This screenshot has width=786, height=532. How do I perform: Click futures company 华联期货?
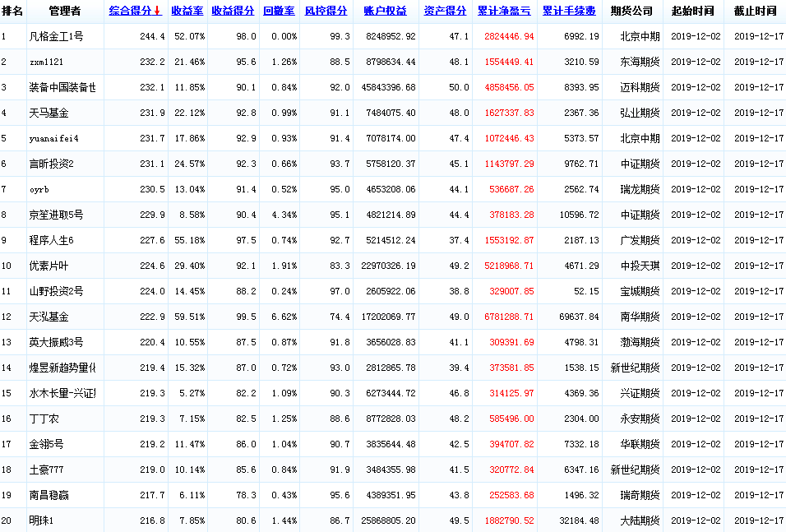(x=640, y=444)
